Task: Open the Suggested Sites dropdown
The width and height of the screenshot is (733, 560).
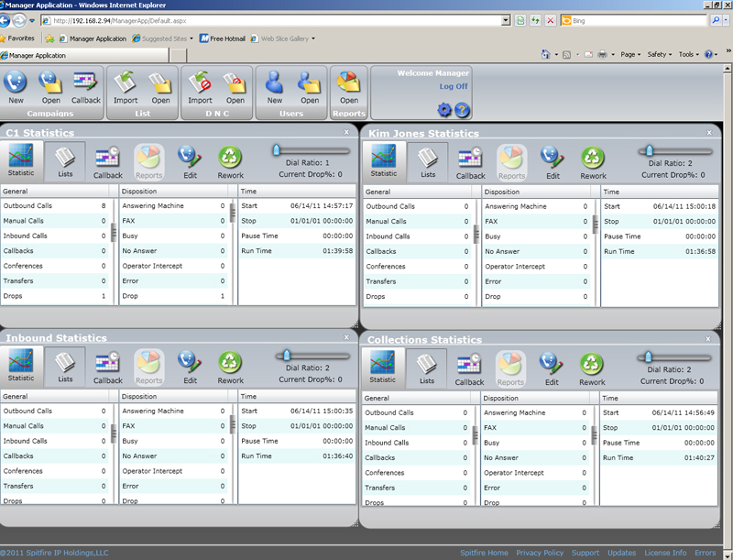Action: tap(163, 38)
